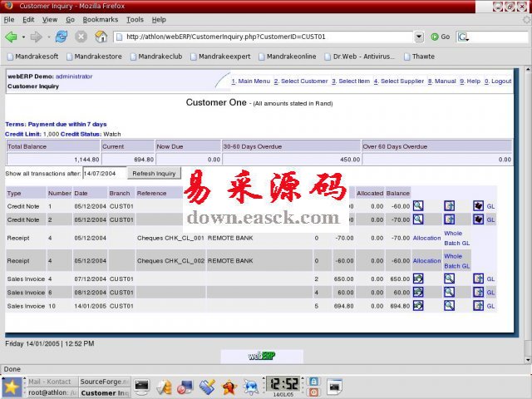Click the email icon in Sales Invoice 6 row
The height and width of the screenshot is (399, 532).
point(478,292)
